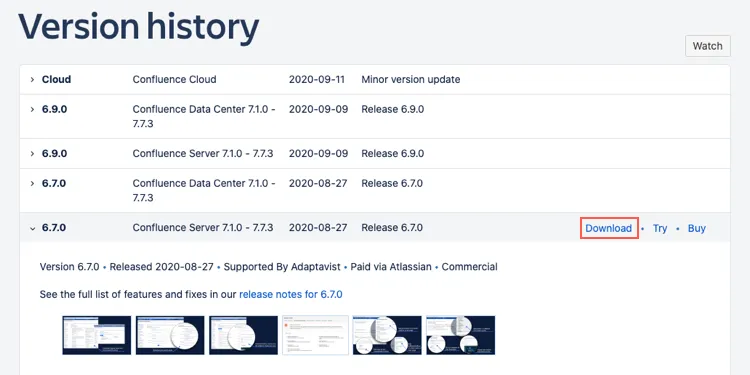This screenshot has width=750, height=375.
Task: Collapse the 6.7.0 Confluence Server row
Action: 33,228
